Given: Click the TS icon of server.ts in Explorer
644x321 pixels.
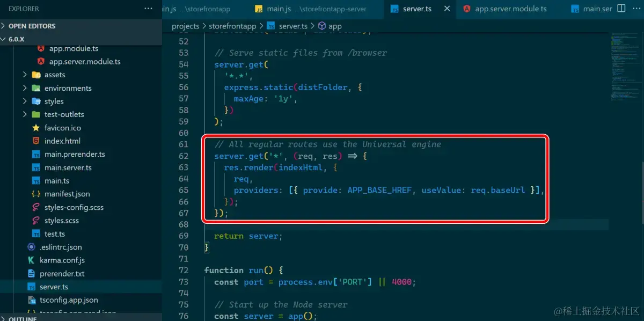Looking at the screenshot, I should click(x=31, y=287).
